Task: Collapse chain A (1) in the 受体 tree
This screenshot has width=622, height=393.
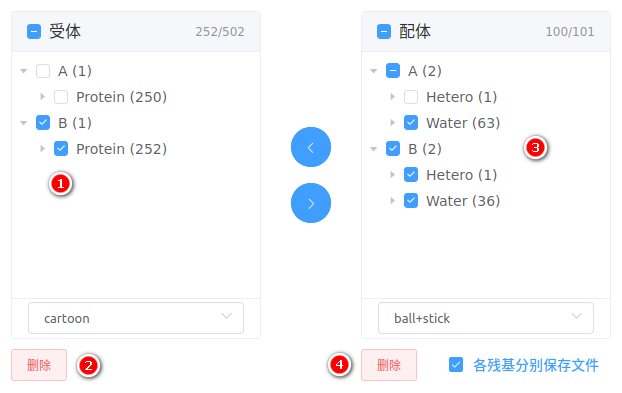Action: 24,71
